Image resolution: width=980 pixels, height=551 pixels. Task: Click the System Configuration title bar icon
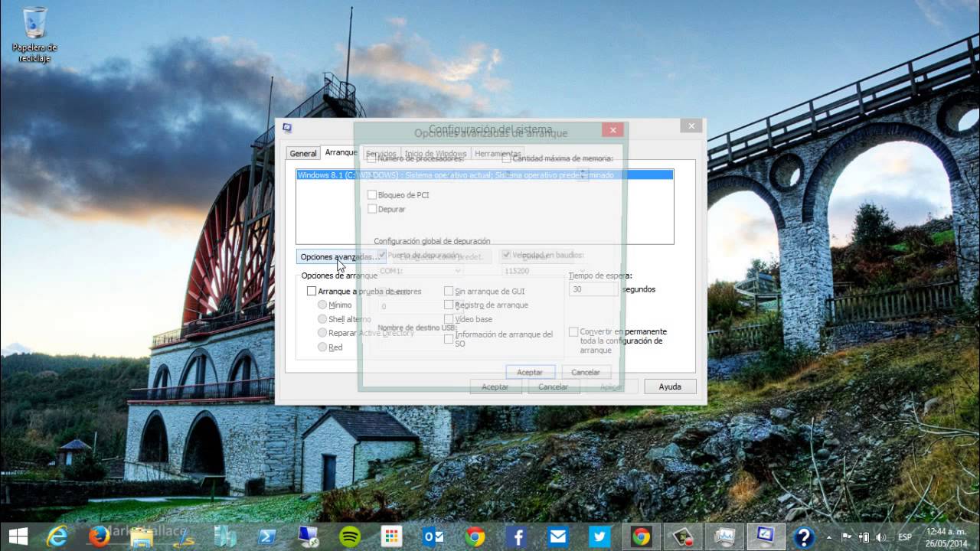[x=287, y=127]
